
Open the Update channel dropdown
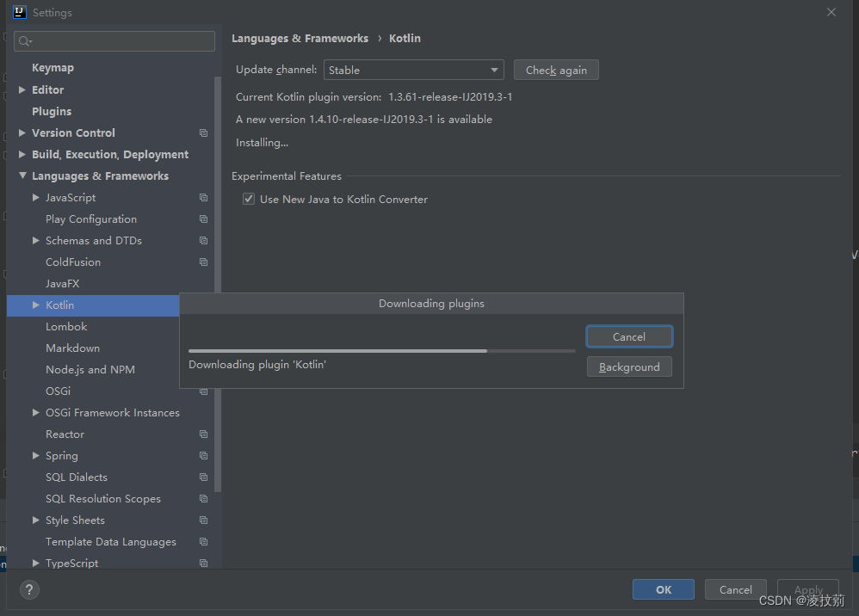click(414, 70)
